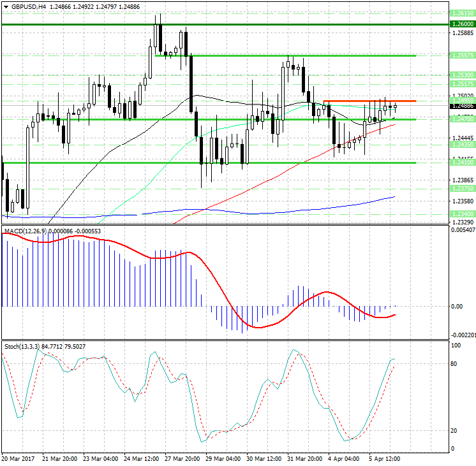The image size is (476, 466).
Task: Click the 1.25575 price level label
Action: pos(462,55)
